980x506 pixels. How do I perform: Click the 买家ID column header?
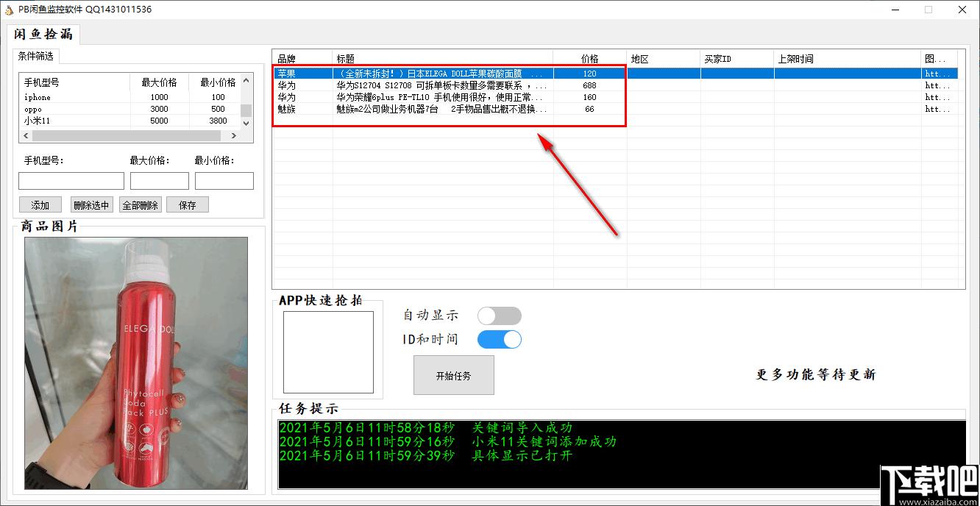(737, 59)
